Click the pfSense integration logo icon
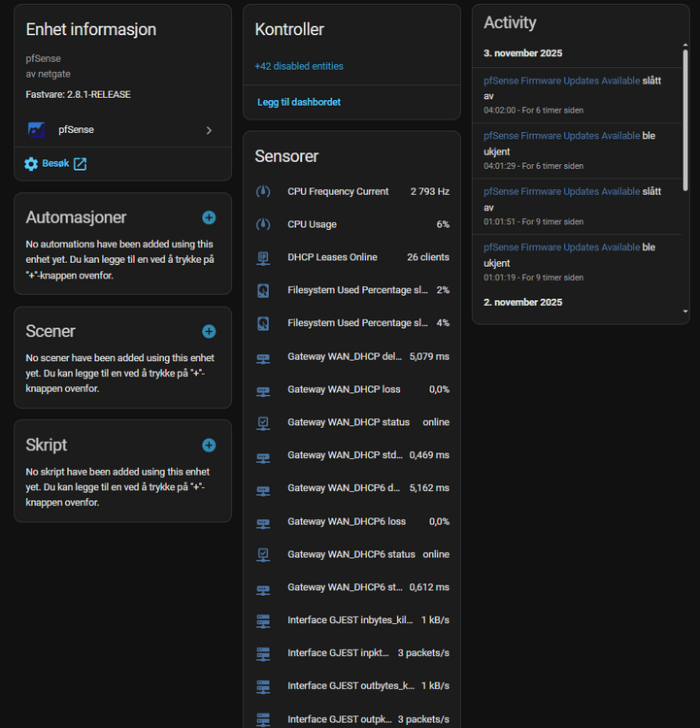This screenshot has width=700, height=728. pyautogui.click(x=37, y=130)
